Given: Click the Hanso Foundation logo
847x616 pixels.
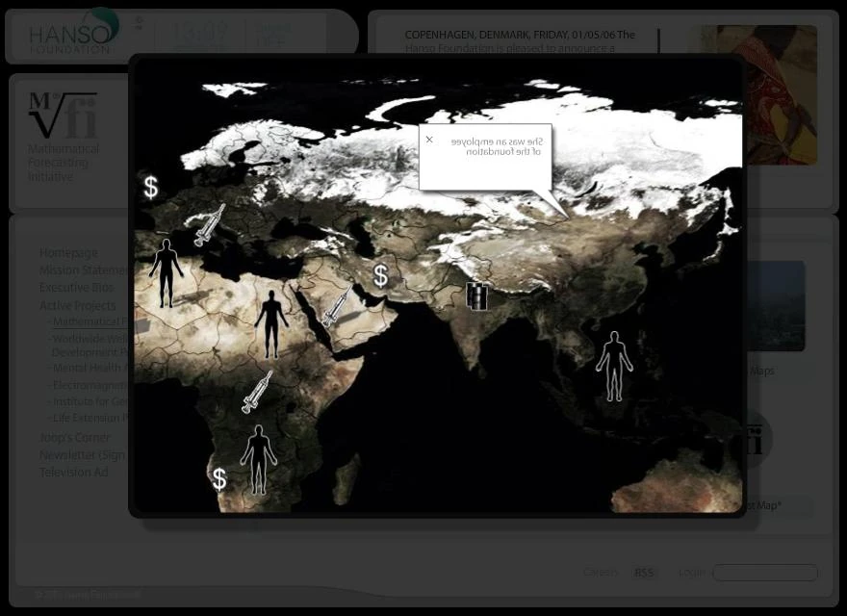Looking at the screenshot, I should coord(73,32).
